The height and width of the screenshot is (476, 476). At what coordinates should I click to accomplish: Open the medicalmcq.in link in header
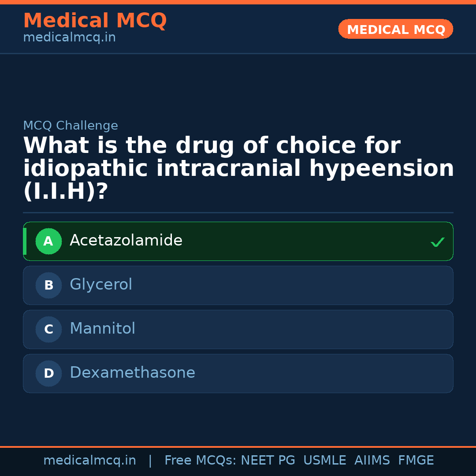click(x=69, y=37)
